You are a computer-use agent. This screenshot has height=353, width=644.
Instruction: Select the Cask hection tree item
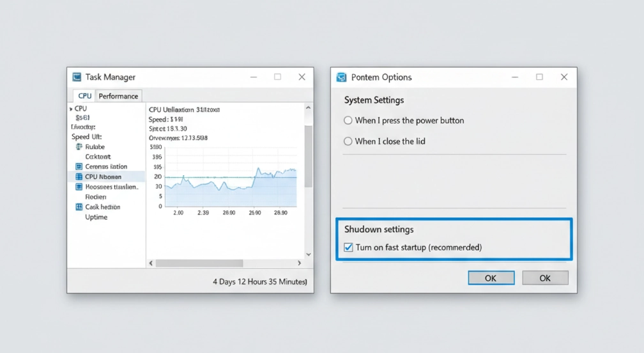(103, 207)
